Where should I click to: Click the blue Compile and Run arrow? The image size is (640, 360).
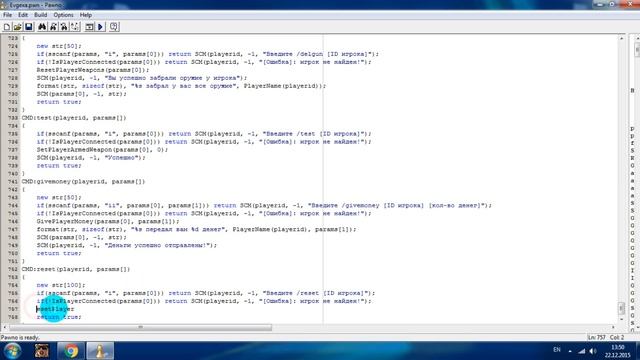[100, 27]
